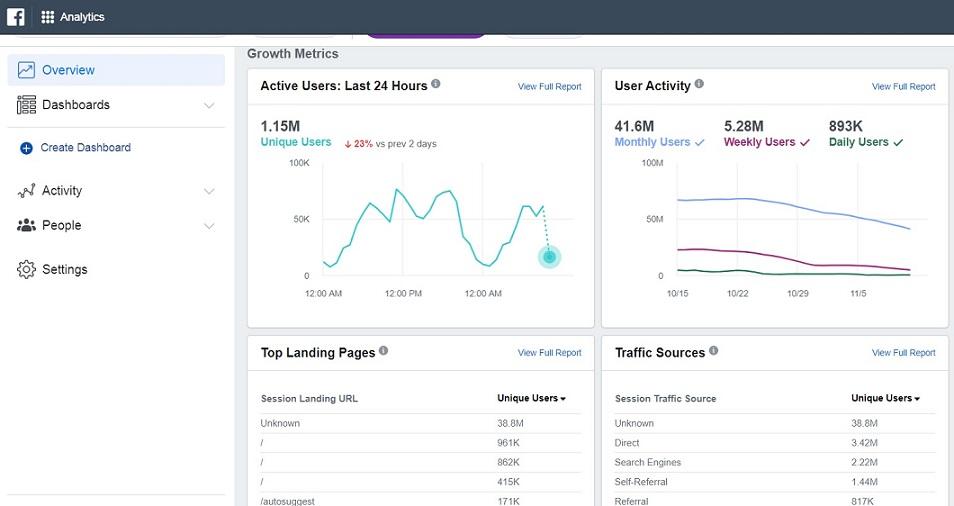
Task: View Full Report for Active Users
Action: point(549,86)
